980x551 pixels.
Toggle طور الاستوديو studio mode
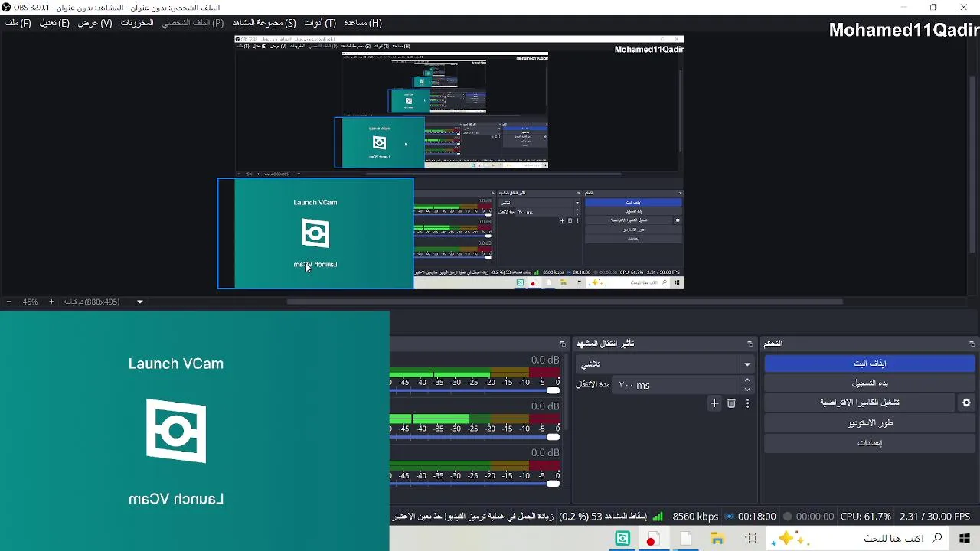click(870, 422)
